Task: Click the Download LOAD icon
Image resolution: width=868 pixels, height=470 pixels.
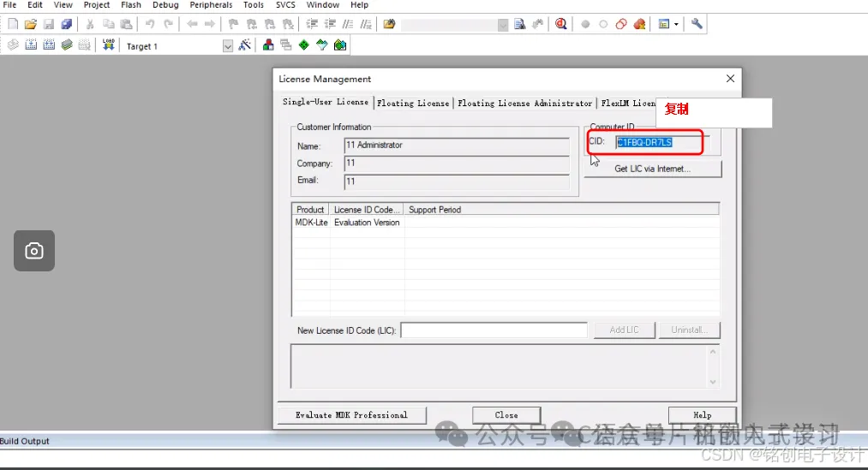Action: (x=109, y=45)
